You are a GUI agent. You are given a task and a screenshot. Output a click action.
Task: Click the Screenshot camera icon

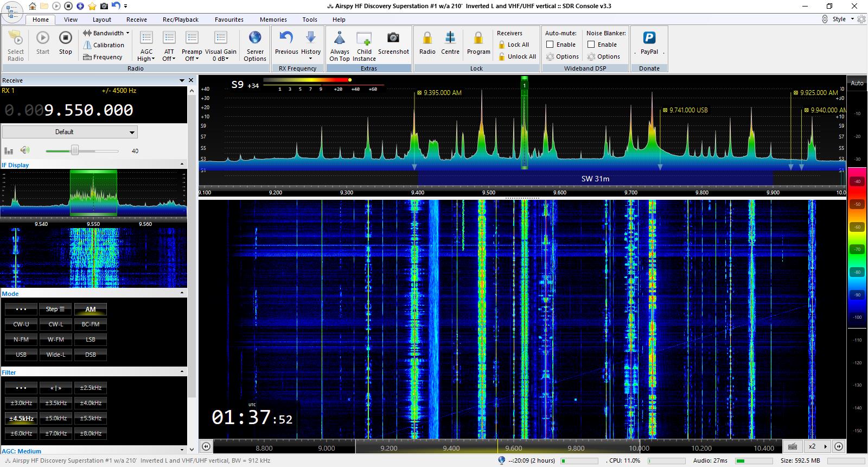393,38
